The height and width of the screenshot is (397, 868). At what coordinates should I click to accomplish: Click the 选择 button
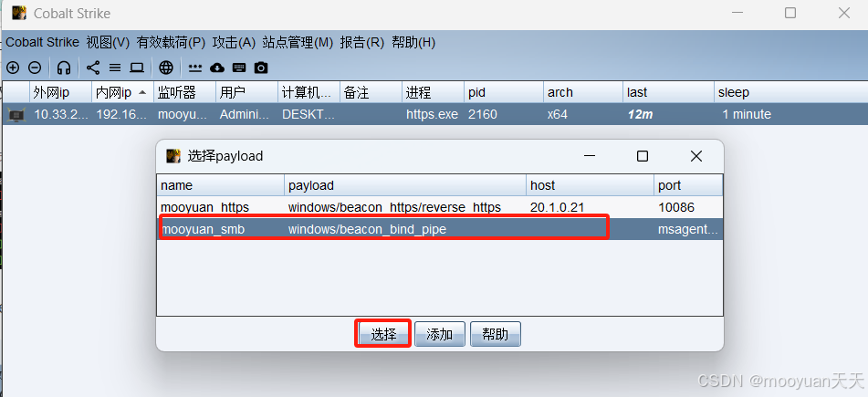[383, 334]
